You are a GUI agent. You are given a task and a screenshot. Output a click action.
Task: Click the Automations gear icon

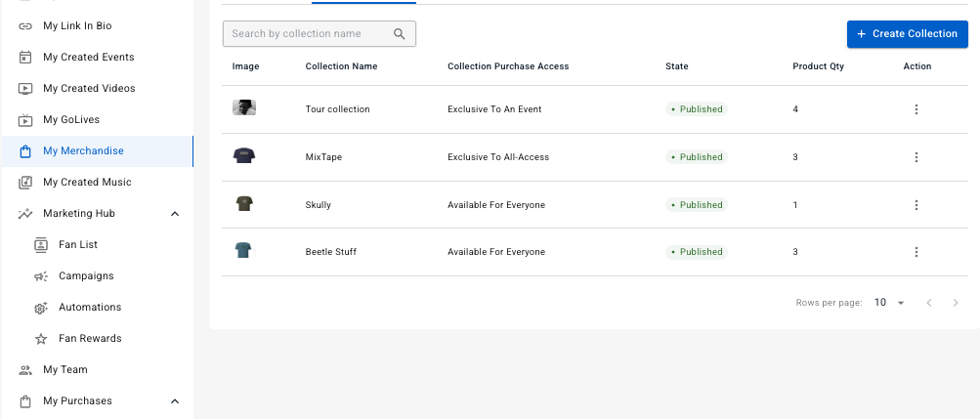click(41, 308)
